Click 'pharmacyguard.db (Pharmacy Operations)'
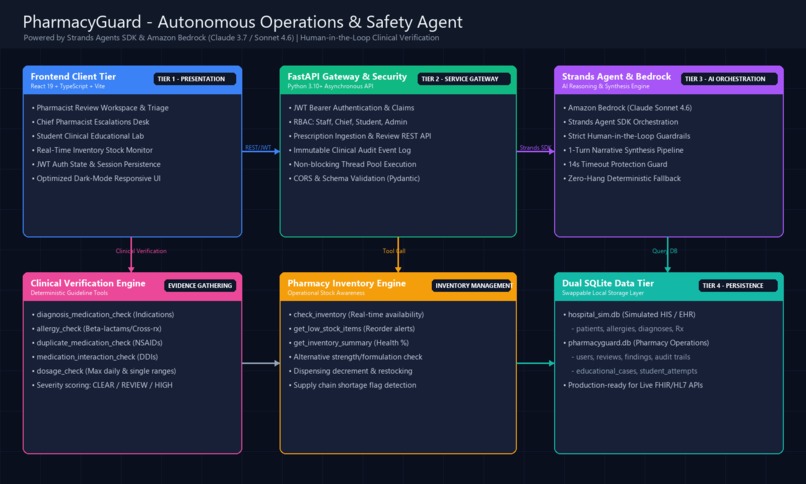This screenshot has height=484, width=806. tap(636, 343)
